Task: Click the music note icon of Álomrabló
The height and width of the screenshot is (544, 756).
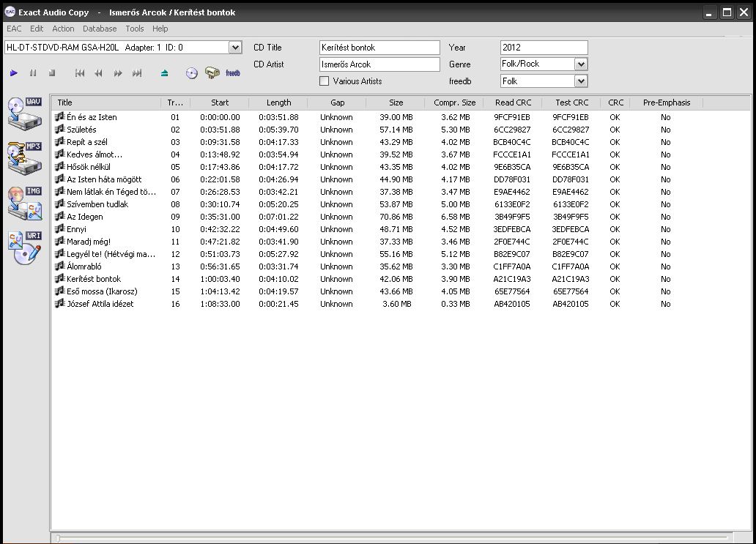Action: (60, 266)
